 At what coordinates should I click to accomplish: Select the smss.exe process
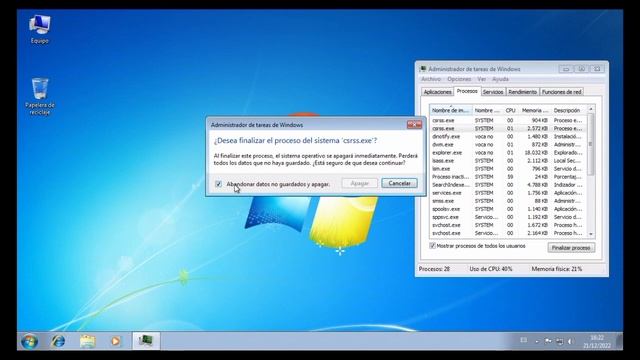[x=508, y=201]
